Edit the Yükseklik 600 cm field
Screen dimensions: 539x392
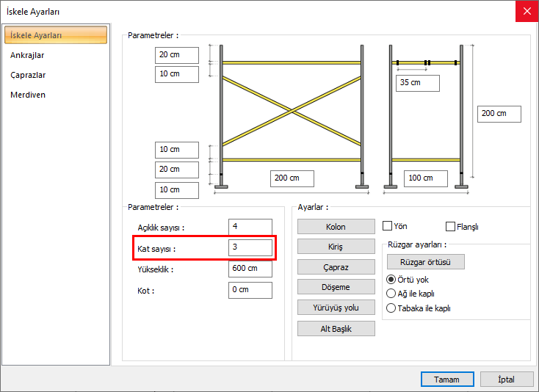[x=250, y=269]
